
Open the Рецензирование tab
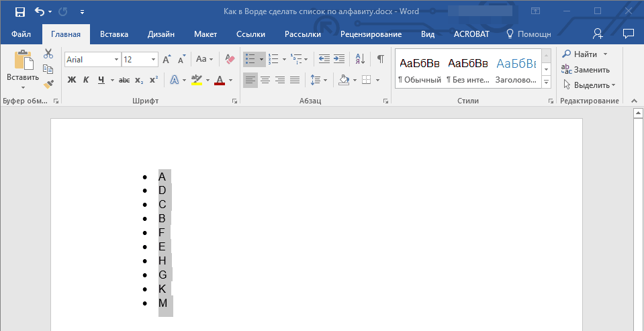pyautogui.click(x=371, y=34)
